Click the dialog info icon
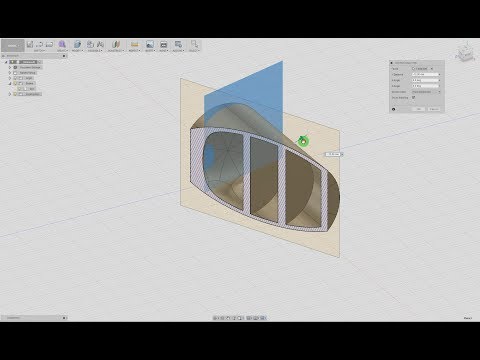480x360 pixels. point(393,109)
